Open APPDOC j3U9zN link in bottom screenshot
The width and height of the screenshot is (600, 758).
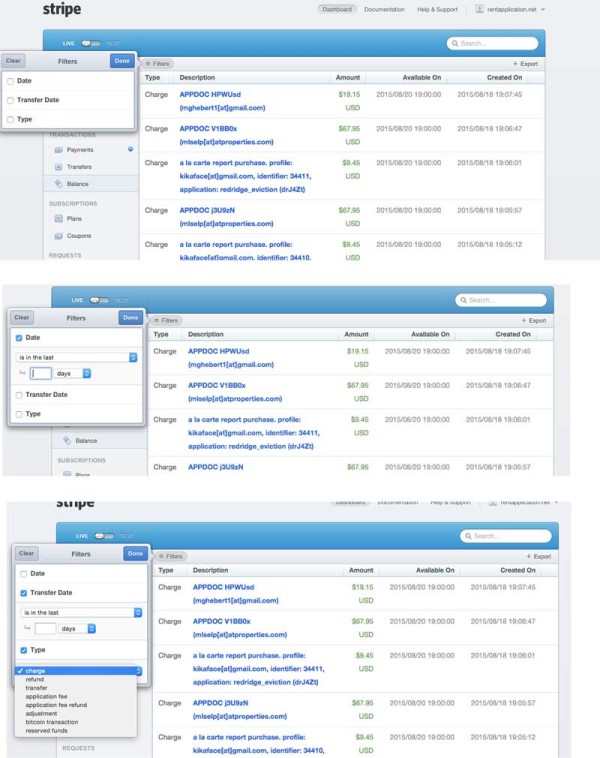coord(220,703)
